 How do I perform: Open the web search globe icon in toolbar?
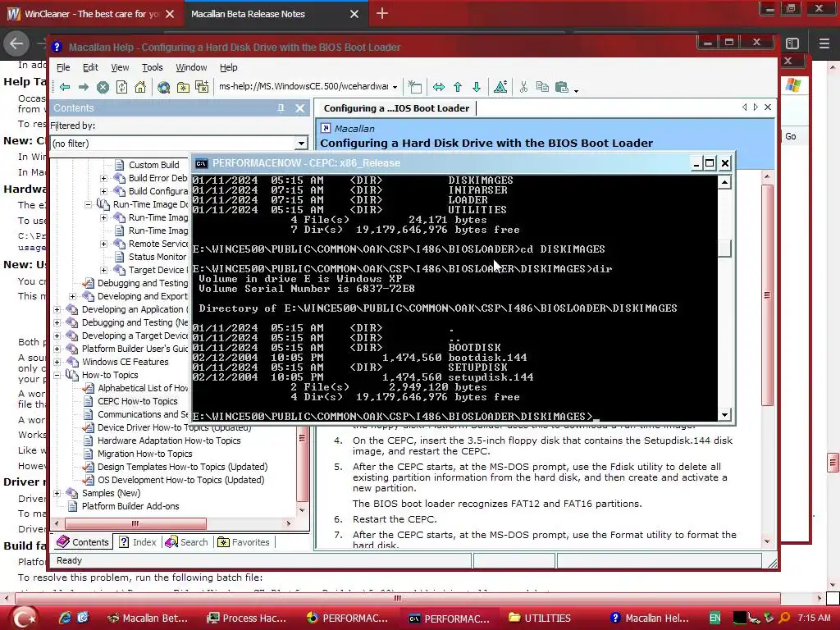163,87
